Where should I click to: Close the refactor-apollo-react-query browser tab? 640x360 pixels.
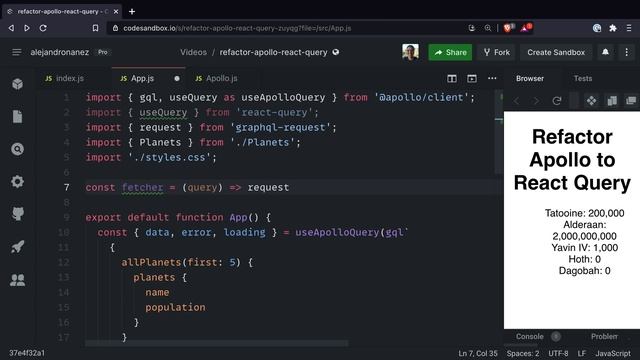116,11
